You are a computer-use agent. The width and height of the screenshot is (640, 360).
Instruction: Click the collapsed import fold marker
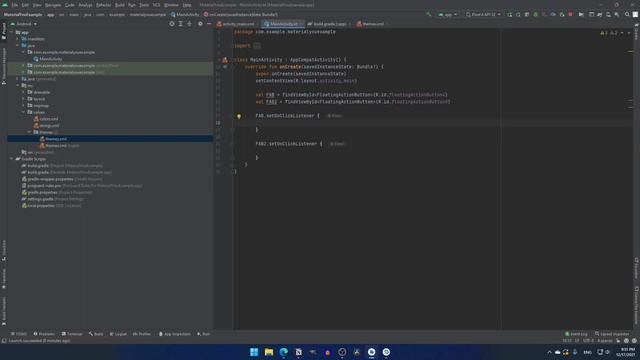(256, 46)
